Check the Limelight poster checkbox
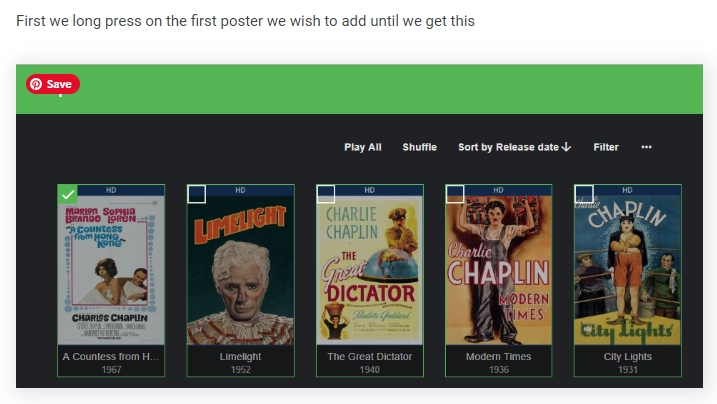 pyautogui.click(x=197, y=194)
